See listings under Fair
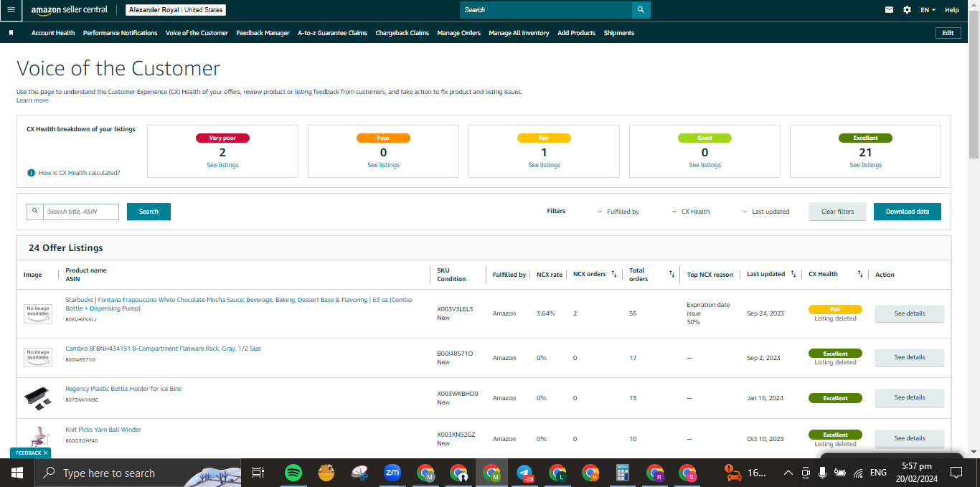 click(544, 165)
